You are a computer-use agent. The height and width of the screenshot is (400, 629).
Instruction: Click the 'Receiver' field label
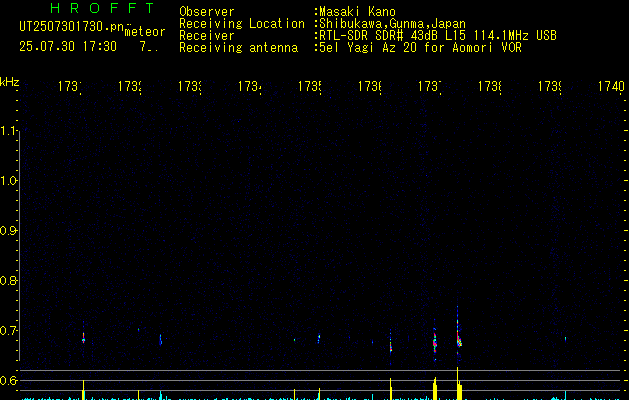[207, 36]
